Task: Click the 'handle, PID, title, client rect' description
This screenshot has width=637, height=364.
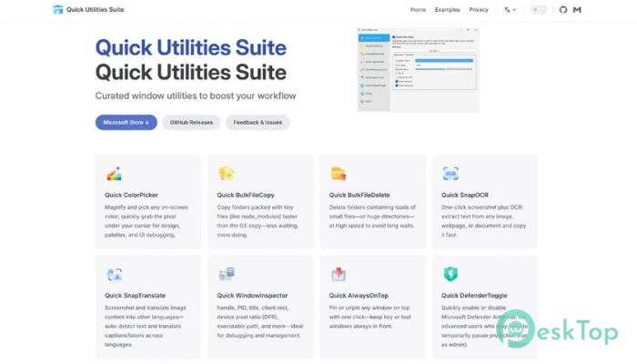Action: click(x=260, y=321)
